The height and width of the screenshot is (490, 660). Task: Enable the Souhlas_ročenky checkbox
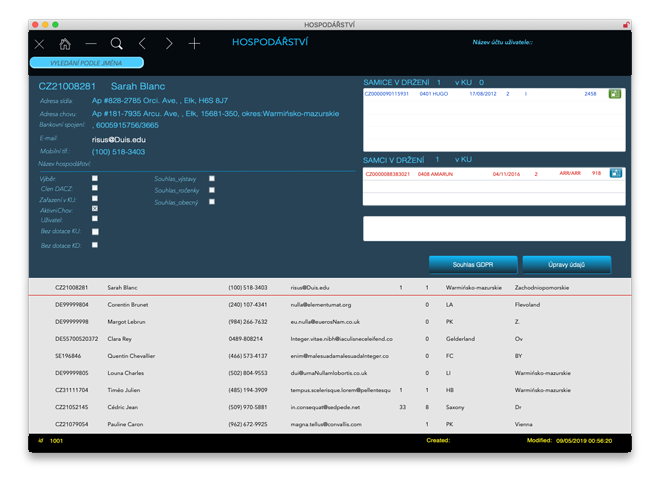[212, 190]
